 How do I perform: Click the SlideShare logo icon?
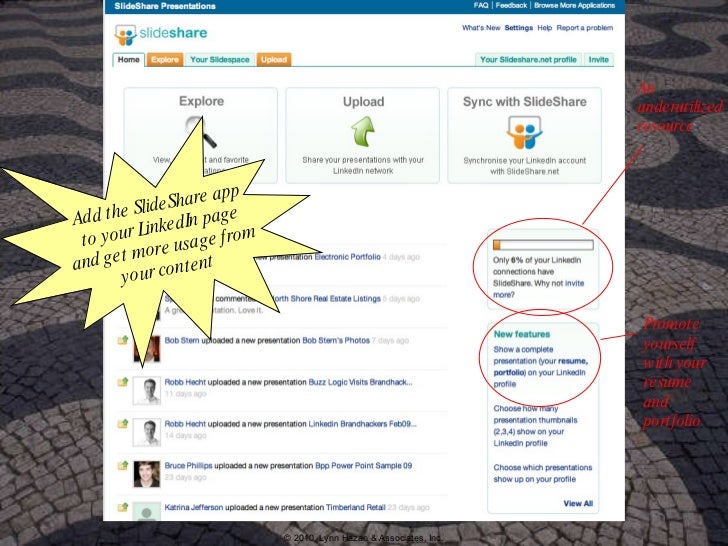125,35
